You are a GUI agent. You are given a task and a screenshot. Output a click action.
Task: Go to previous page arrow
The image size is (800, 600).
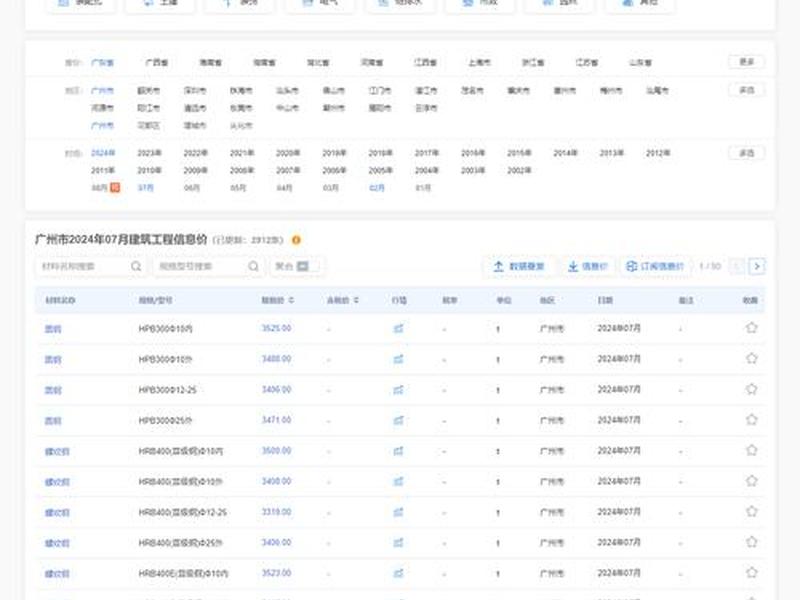[737, 266]
